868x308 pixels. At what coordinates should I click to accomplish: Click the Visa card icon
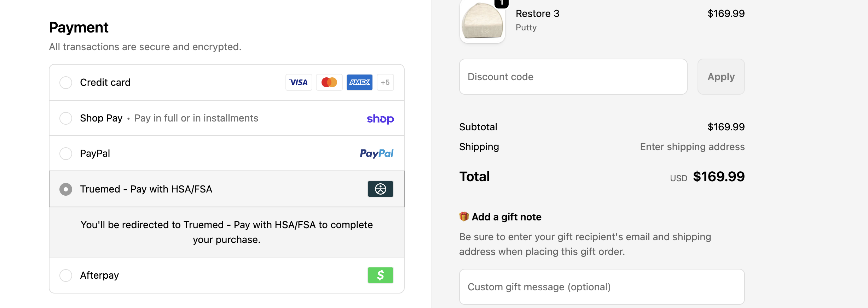coord(299,82)
